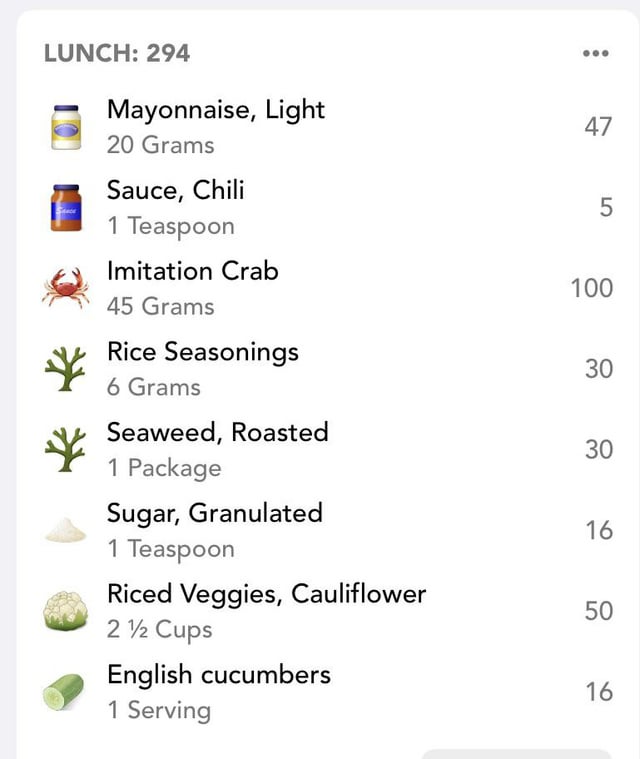
Task: Tap the light mayonnaise jar icon
Action: coord(66,127)
